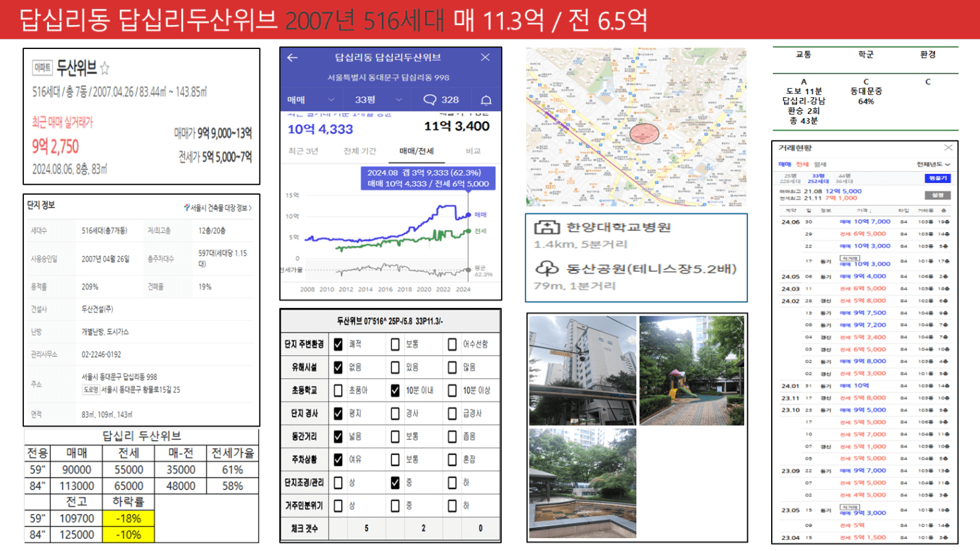Click the red circle on the map
This screenshot has height=551, width=980.
click(x=643, y=134)
